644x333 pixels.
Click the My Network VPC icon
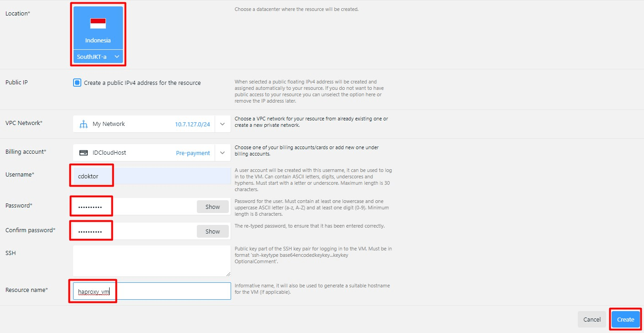[x=84, y=124]
